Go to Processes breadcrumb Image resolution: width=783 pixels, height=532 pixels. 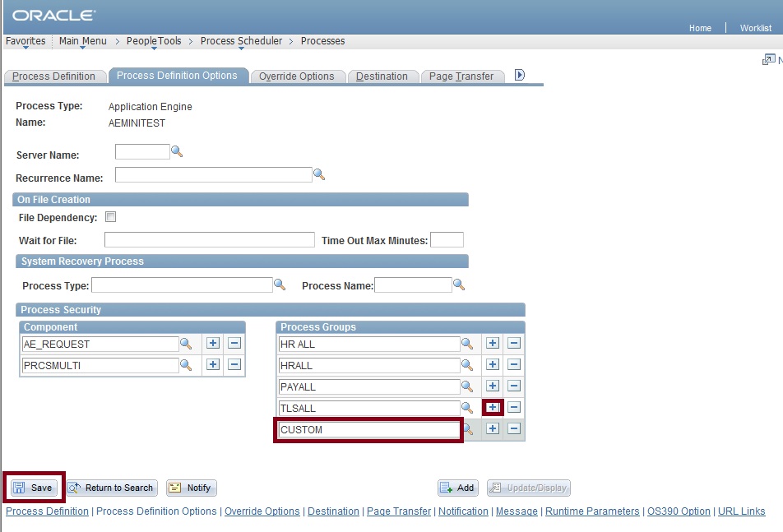tap(322, 41)
